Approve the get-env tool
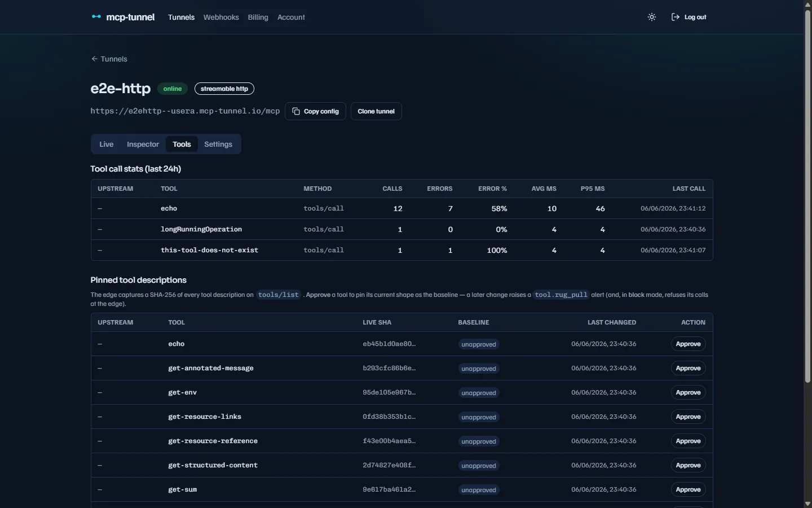 pos(689,392)
